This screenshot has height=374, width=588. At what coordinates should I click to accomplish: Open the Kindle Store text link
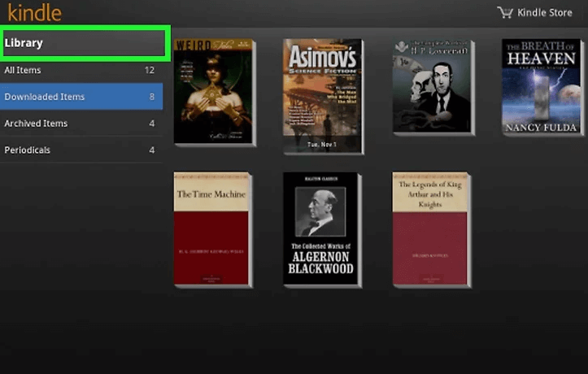[545, 13]
